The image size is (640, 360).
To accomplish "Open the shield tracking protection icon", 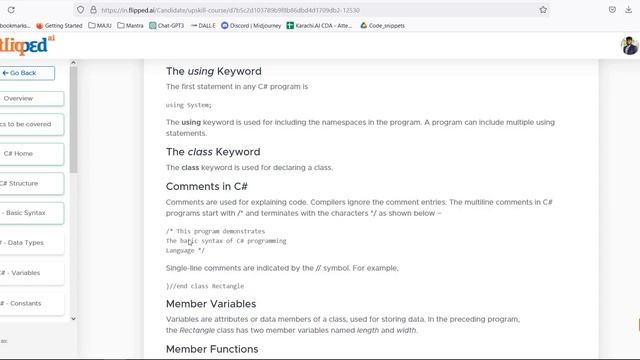I will (80, 10).
